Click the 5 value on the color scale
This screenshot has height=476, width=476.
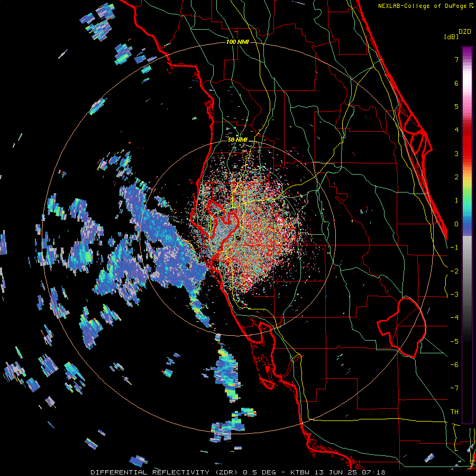coord(456,106)
